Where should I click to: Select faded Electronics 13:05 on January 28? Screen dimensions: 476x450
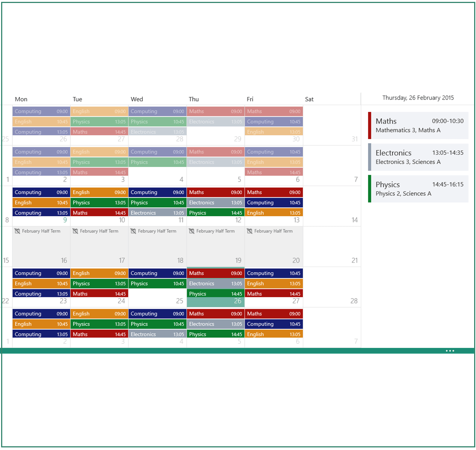coord(158,132)
